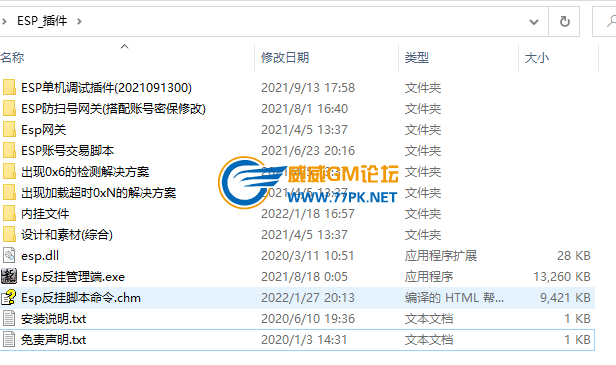Select the folder name 出现加载超时0xN的解决方案
616x365 pixels.
tap(98, 193)
